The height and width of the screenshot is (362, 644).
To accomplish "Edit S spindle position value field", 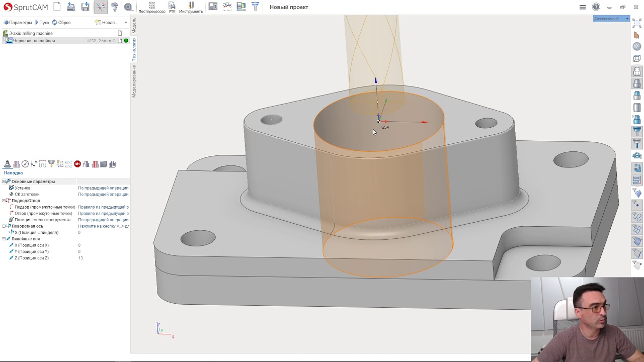I will click(x=103, y=233).
